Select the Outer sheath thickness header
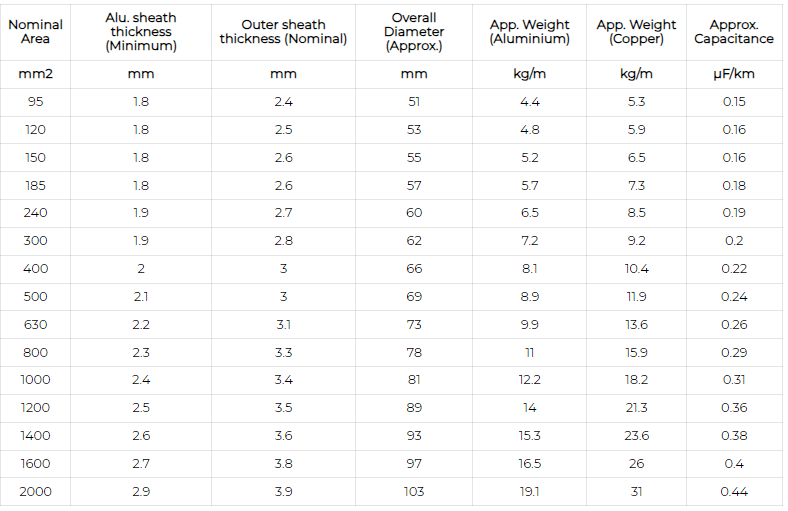Viewport: 788px width, 511px height. coord(284,31)
